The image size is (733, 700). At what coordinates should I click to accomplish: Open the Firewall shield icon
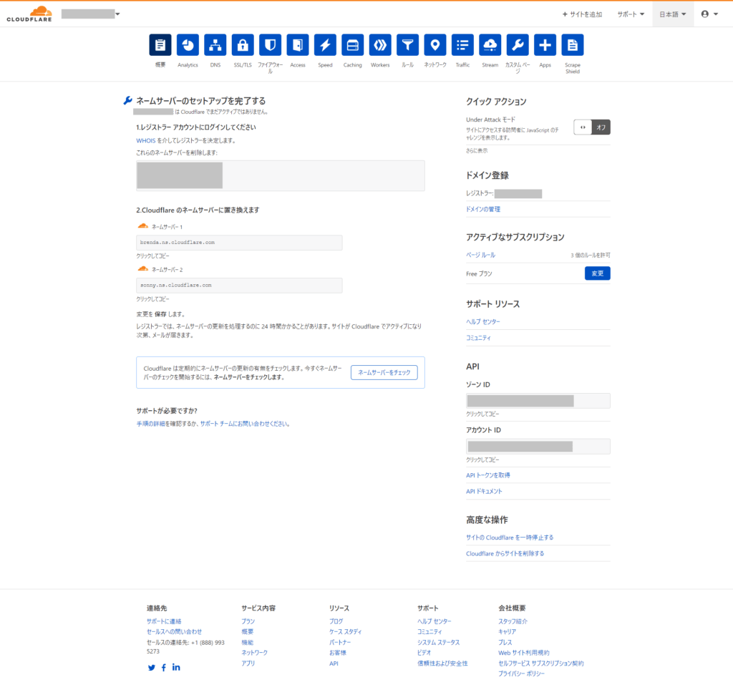pyautogui.click(x=270, y=45)
